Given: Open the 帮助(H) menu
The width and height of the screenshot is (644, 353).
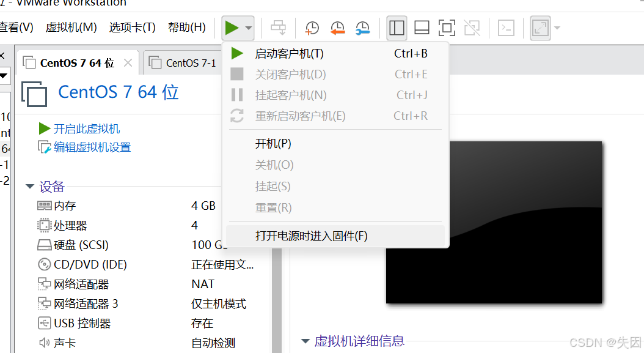Looking at the screenshot, I should coord(187,28).
